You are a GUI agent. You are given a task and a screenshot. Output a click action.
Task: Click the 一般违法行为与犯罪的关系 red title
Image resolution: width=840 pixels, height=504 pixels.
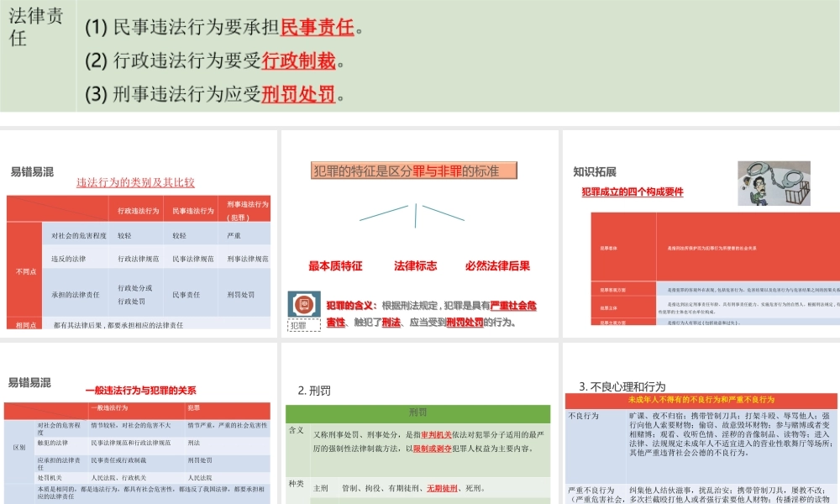[x=140, y=391]
